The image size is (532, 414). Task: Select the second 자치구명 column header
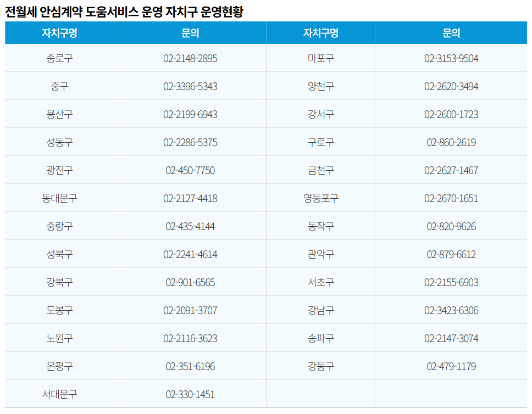coord(319,33)
